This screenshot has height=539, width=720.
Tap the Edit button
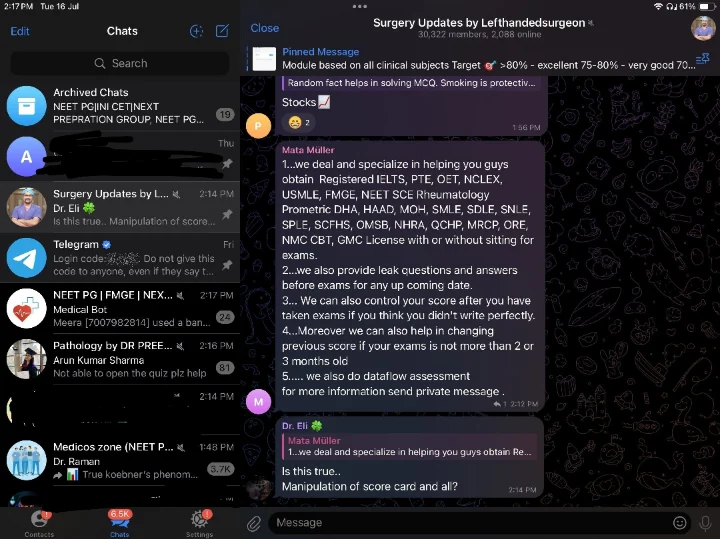pyautogui.click(x=20, y=31)
